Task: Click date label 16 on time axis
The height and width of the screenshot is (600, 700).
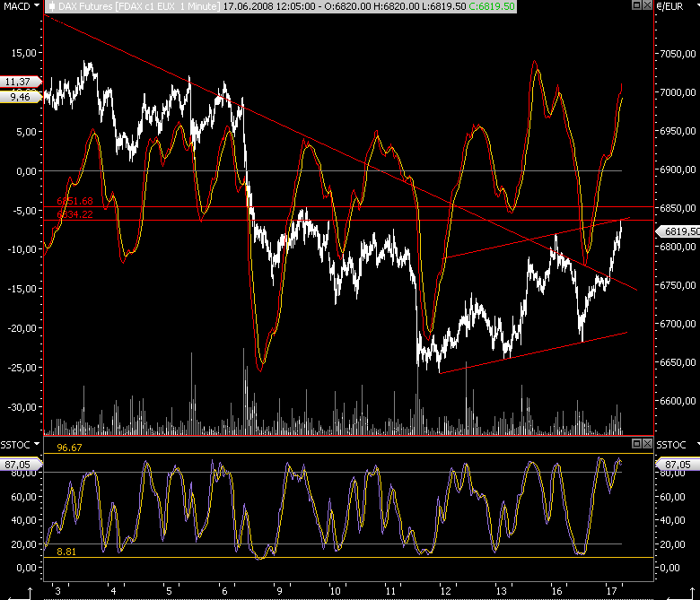Action: point(556,591)
